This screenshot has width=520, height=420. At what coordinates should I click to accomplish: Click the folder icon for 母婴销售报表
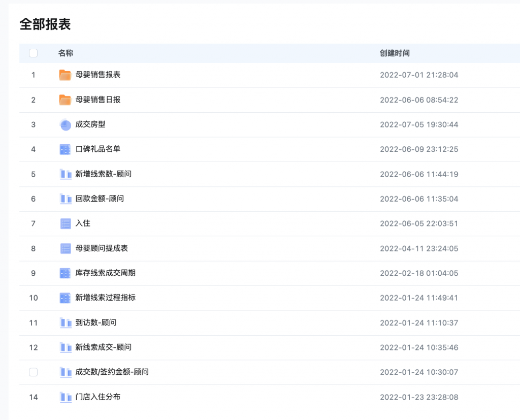click(x=65, y=75)
